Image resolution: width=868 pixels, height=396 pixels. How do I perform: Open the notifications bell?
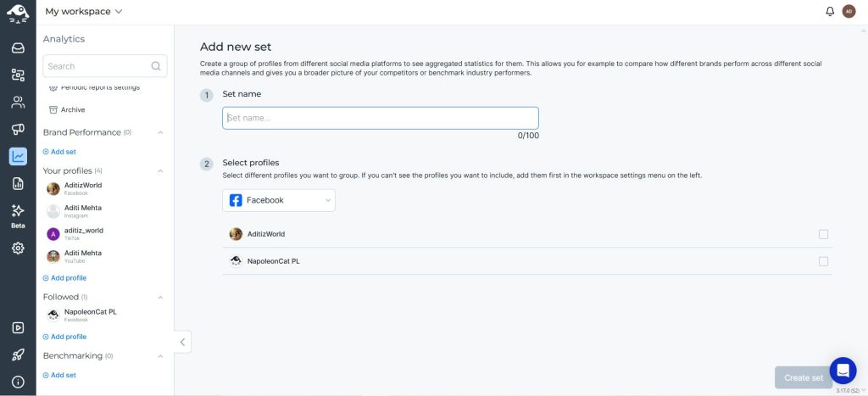(x=830, y=12)
